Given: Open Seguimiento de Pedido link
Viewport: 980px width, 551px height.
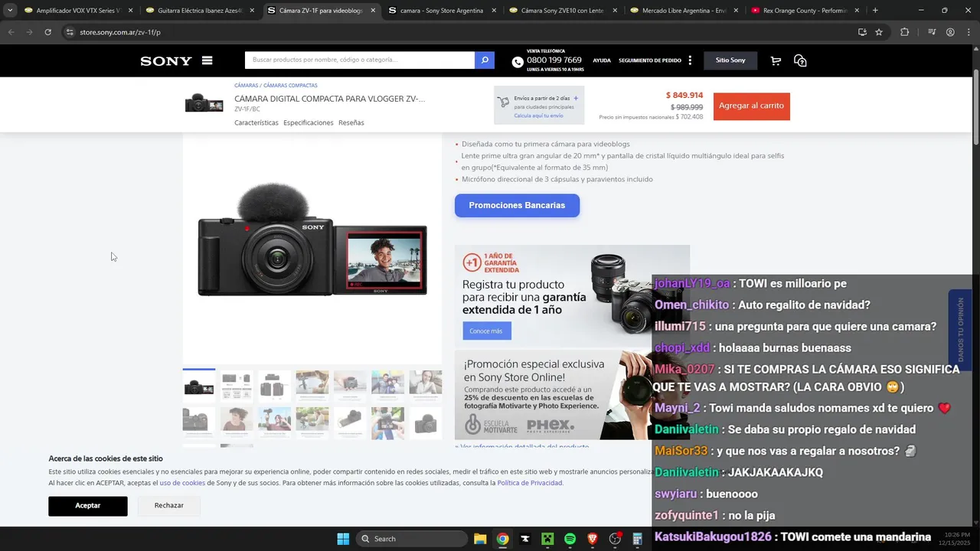Looking at the screenshot, I should [650, 60].
